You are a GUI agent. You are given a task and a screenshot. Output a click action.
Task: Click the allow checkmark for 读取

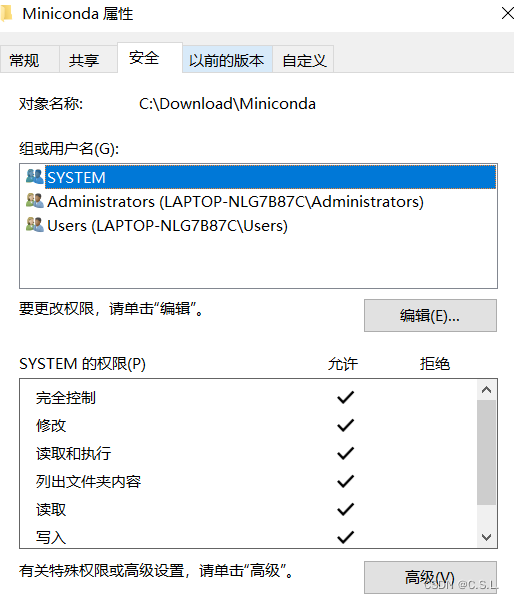[x=345, y=509]
